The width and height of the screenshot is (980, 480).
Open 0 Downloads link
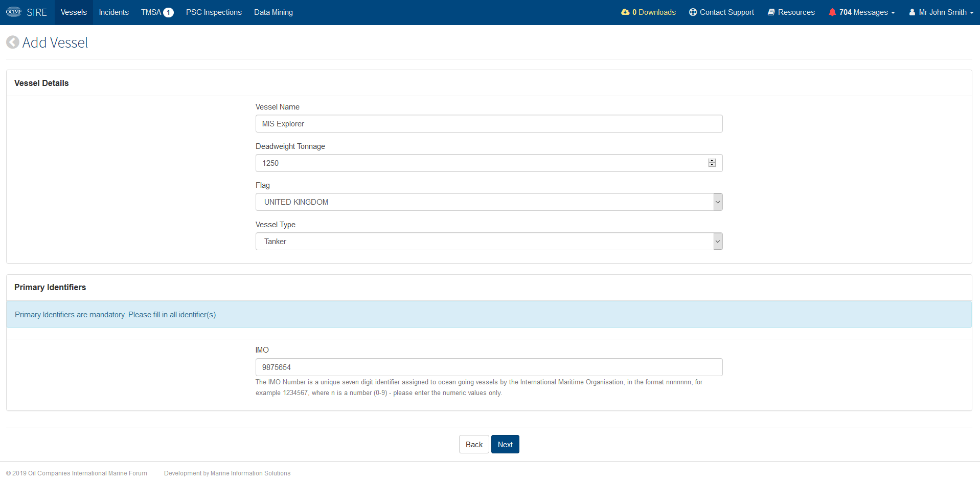[648, 12]
